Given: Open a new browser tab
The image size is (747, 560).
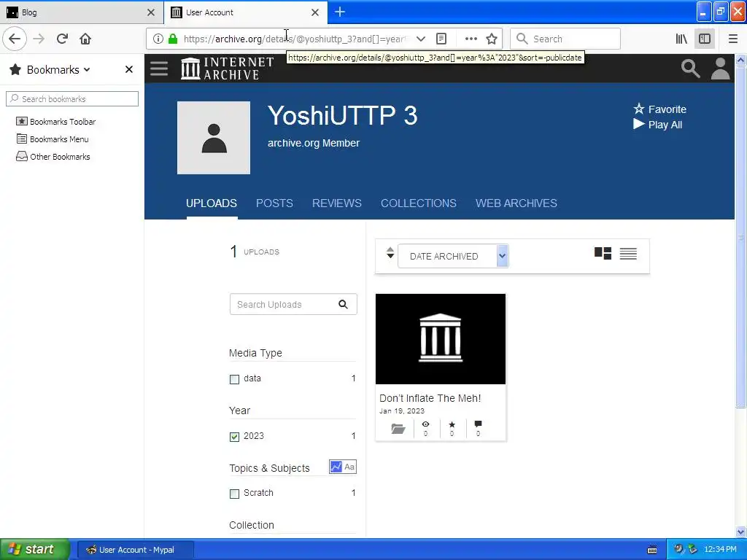Looking at the screenshot, I should tap(340, 12).
